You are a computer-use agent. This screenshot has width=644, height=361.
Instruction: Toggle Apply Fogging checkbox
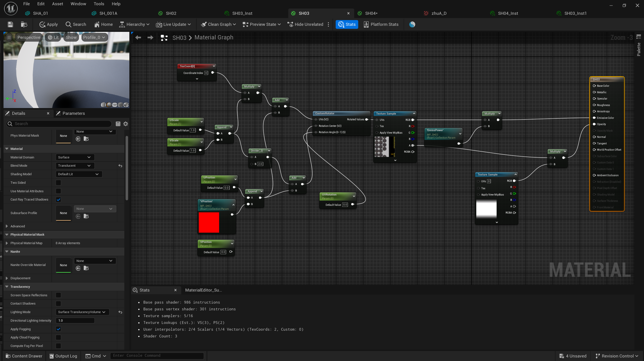58,329
